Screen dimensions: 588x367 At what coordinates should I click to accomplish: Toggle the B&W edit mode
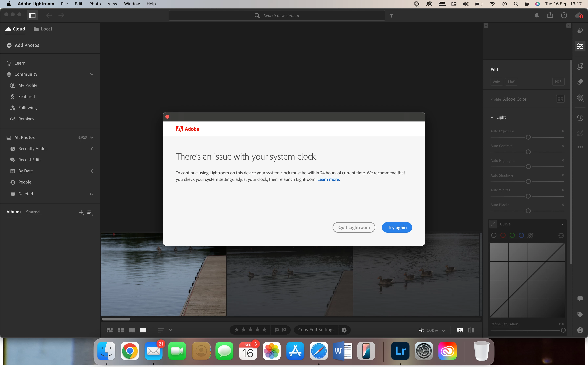tap(511, 82)
